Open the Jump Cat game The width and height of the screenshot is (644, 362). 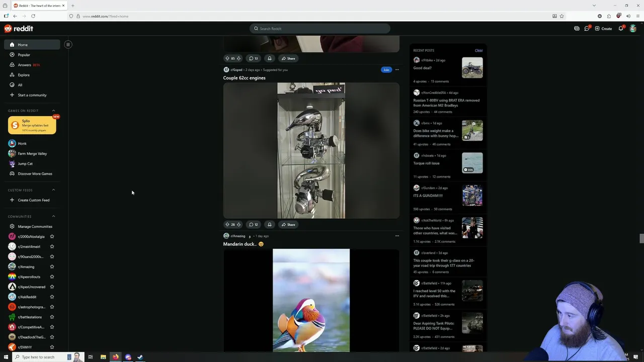[x=25, y=163]
